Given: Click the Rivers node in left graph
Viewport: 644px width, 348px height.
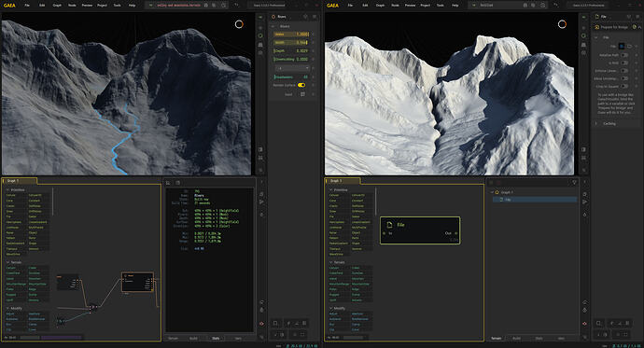Looking at the screenshot, I should click(x=137, y=282).
